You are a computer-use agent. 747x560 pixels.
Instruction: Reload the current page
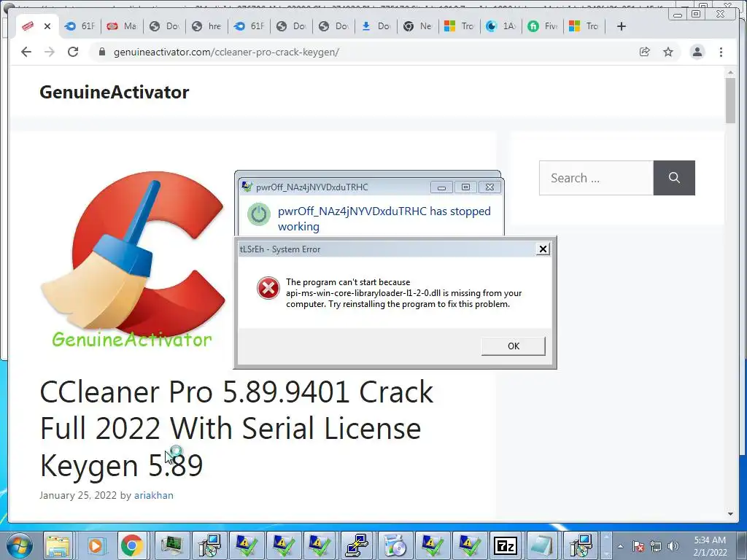[x=73, y=52]
